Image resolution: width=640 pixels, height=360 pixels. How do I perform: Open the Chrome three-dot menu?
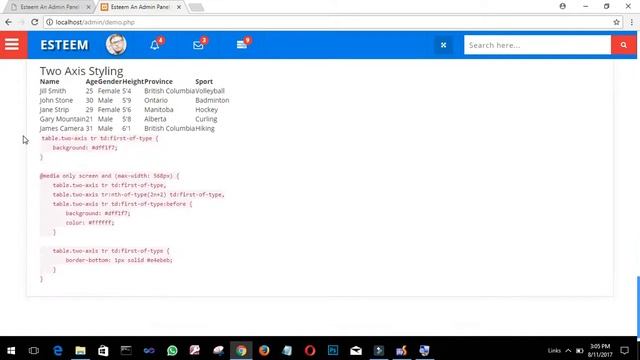[631, 22]
